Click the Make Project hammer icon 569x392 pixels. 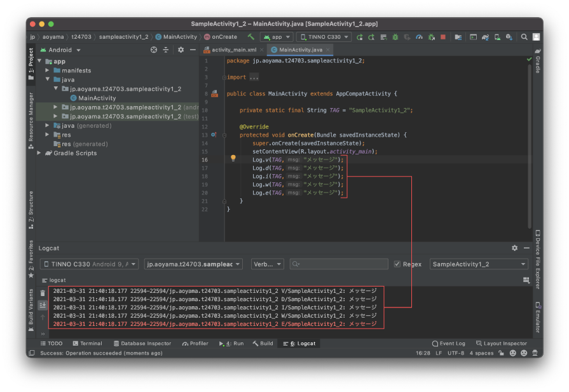click(250, 37)
